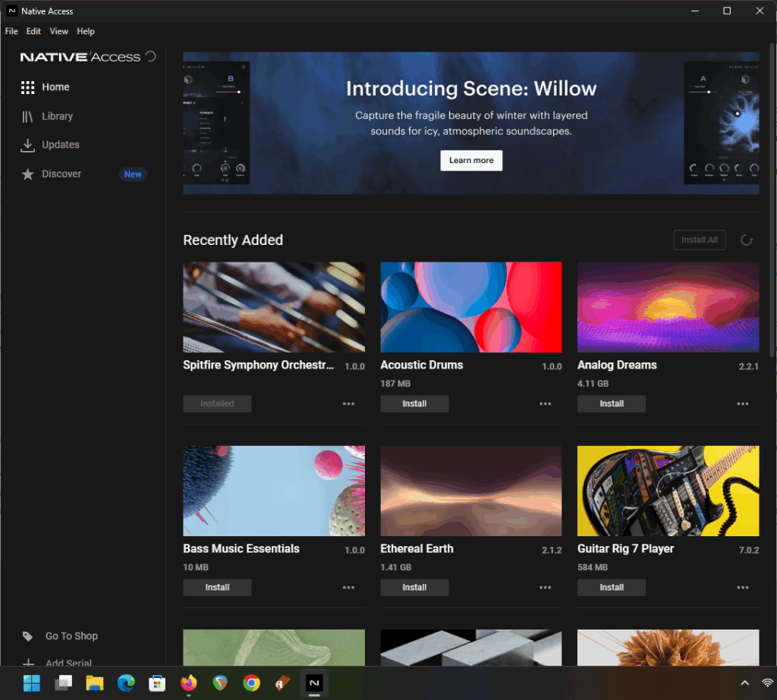Install Bass Music Essentials
Viewport: 777px width, 700px height.
tap(217, 588)
